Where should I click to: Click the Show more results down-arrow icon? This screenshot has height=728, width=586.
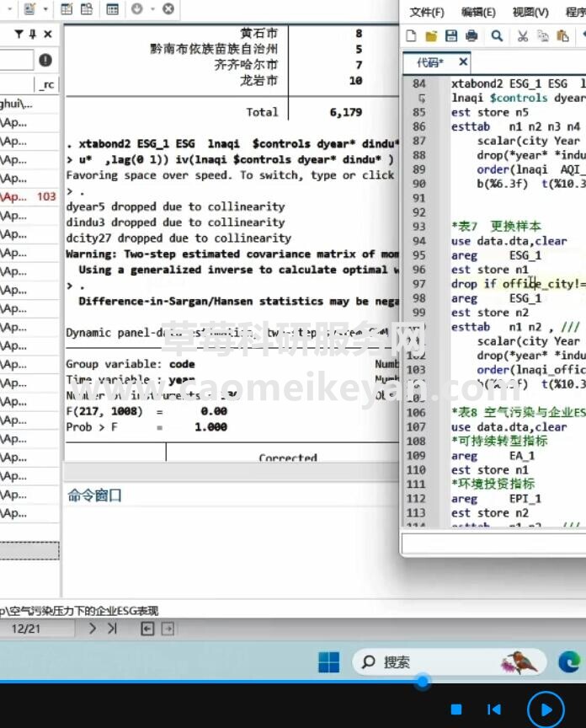(137, 8)
